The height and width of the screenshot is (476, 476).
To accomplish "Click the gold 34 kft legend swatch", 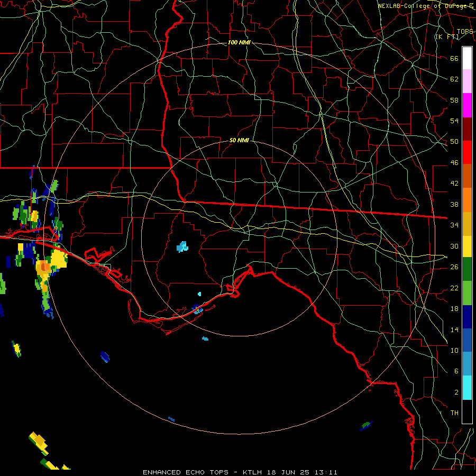I will [x=467, y=223].
